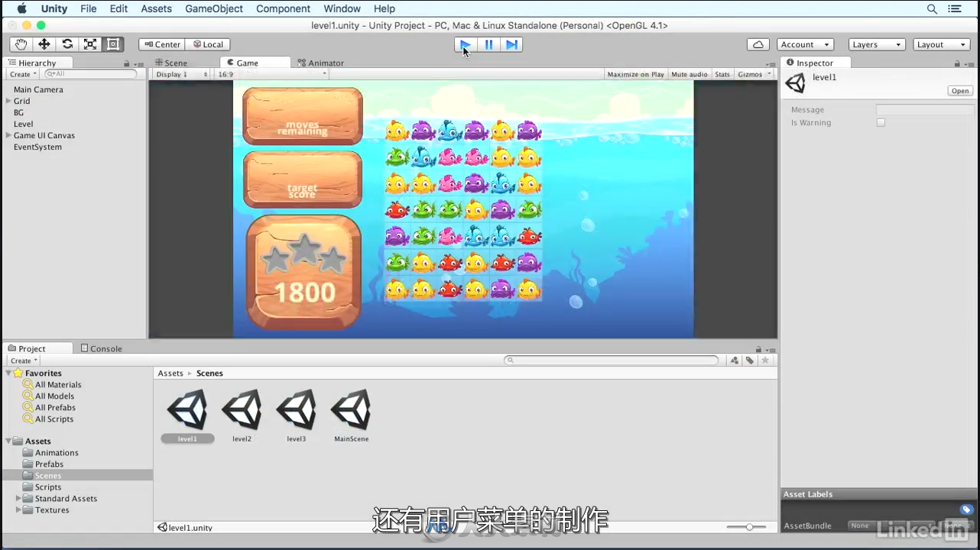Image resolution: width=980 pixels, height=550 pixels.
Task: Open the 16:9 aspect ratio dropdown
Action: (271, 74)
